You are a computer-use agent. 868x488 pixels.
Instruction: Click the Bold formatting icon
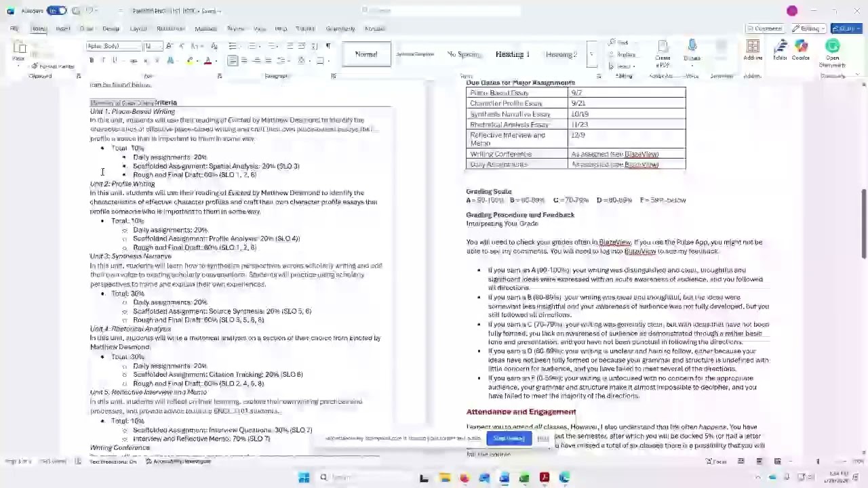click(x=92, y=61)
